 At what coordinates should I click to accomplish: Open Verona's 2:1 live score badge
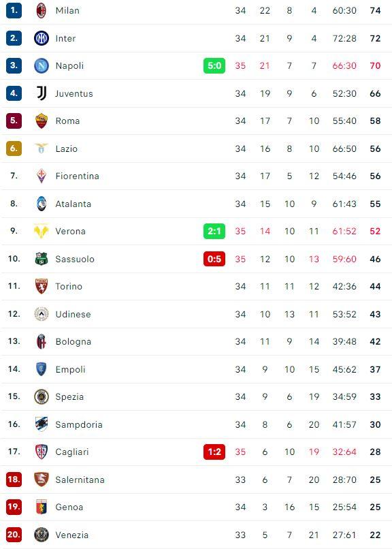[x=214, y=231]
